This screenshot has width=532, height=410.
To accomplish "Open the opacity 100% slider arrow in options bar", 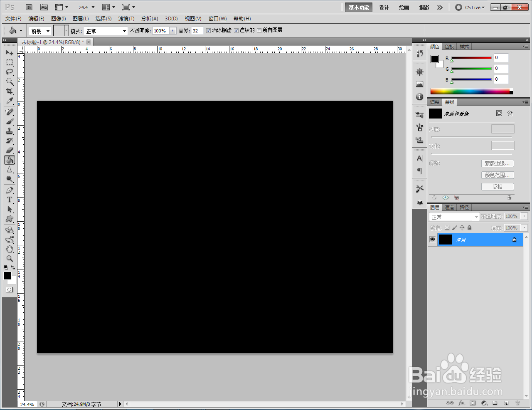I will (x=173, y=31).
